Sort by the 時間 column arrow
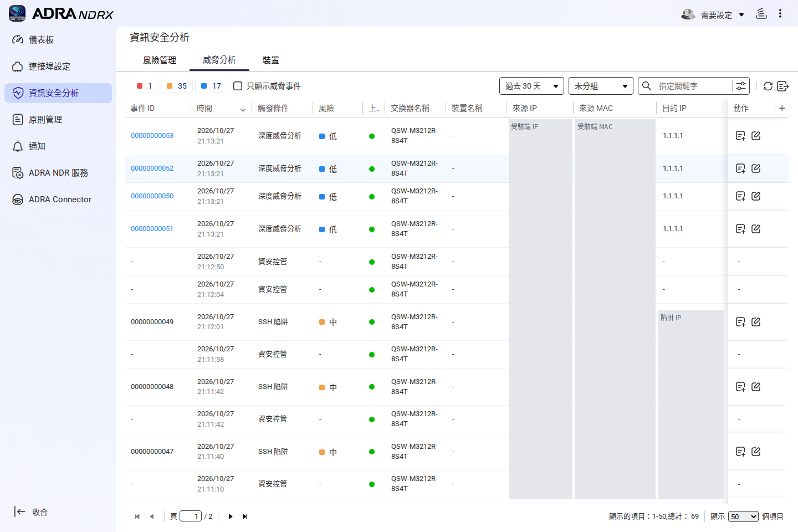Image resolution: width=798 pixels, height=532 pixels. pos(243,109)
